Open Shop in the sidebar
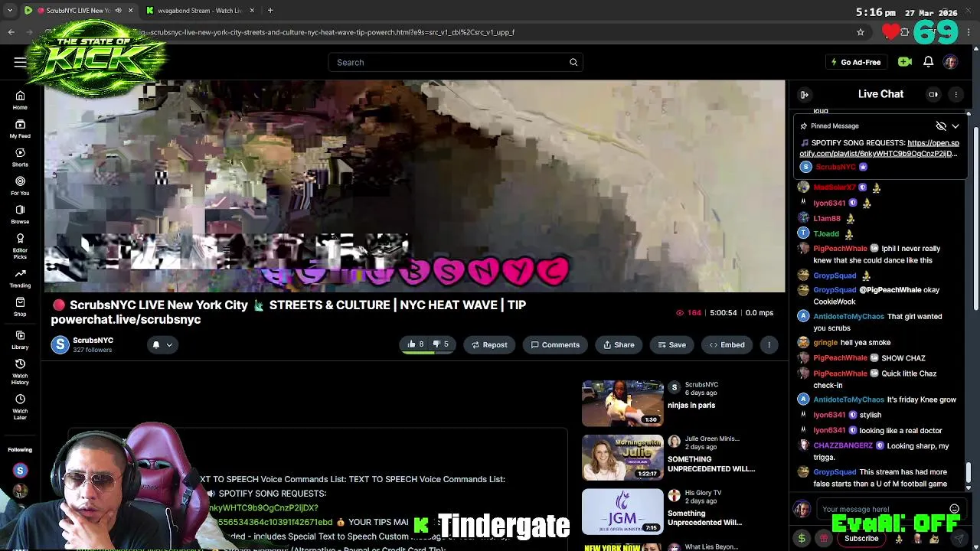Screen dimensions: 980x551 [x=20, y=306]
